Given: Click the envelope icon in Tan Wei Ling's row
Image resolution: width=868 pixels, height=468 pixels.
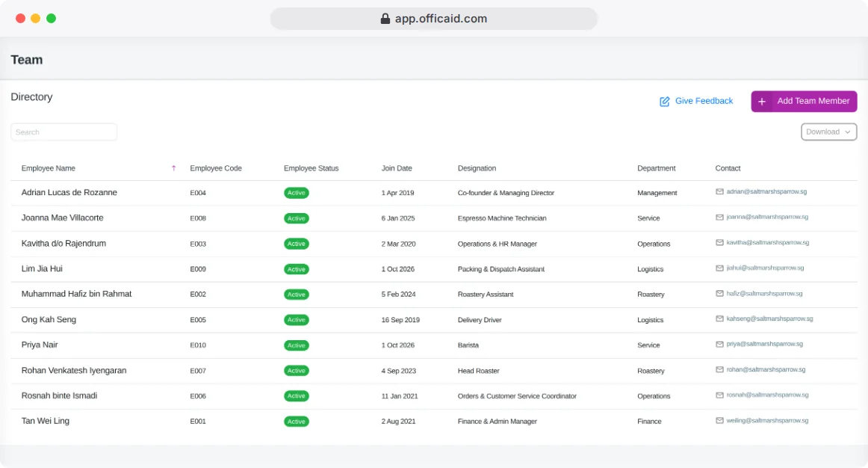Looking at the screenshot, I should pos(719,420).
